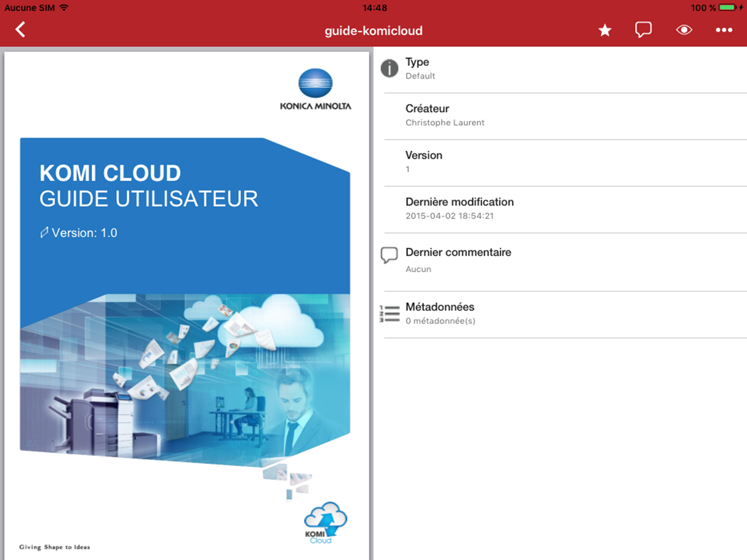
Task: Tap the info icon beside Type
Action: (389, 69)
